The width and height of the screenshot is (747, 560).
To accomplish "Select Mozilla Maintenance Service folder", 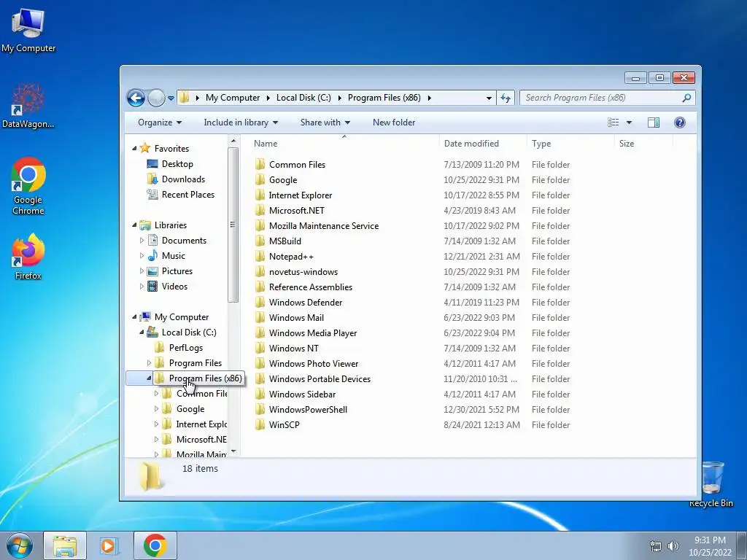I will click(x=323, y=226).
